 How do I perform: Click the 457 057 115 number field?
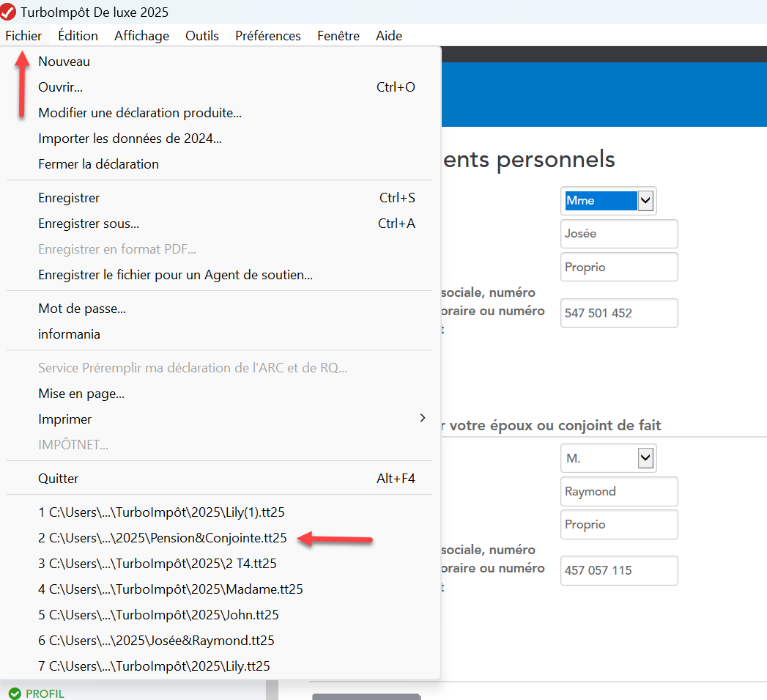click(619, 570)
